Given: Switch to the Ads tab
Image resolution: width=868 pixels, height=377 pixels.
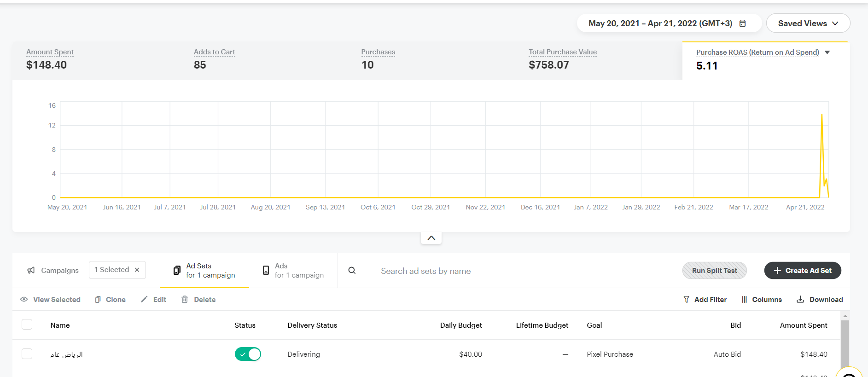Looking at the screenshot, I should coord(293,271).
